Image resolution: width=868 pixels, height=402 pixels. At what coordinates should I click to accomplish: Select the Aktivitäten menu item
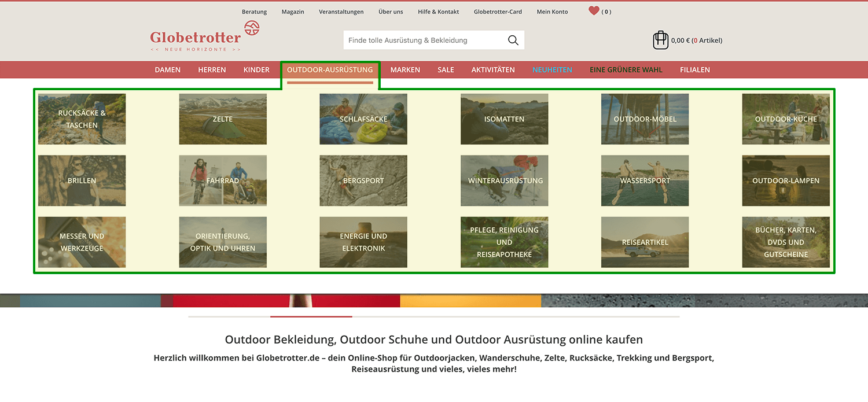pos(493,69)
